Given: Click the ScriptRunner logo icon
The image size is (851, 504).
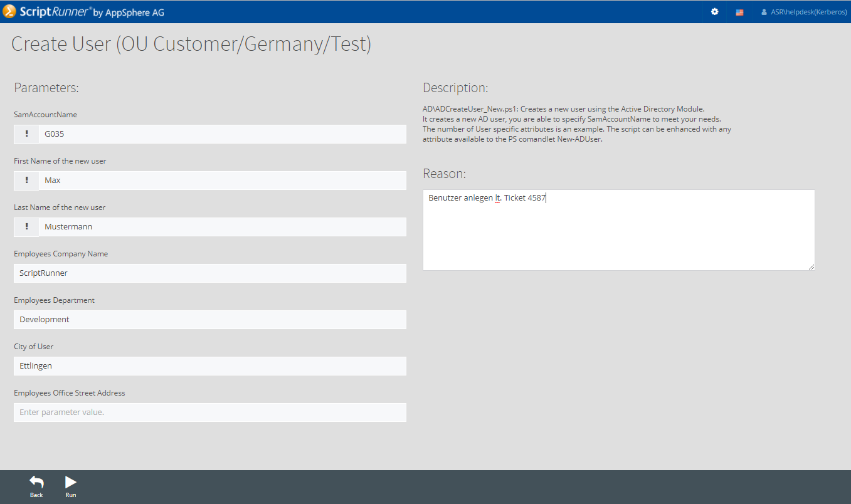Looking at the screenshot, I should (9, 11).
